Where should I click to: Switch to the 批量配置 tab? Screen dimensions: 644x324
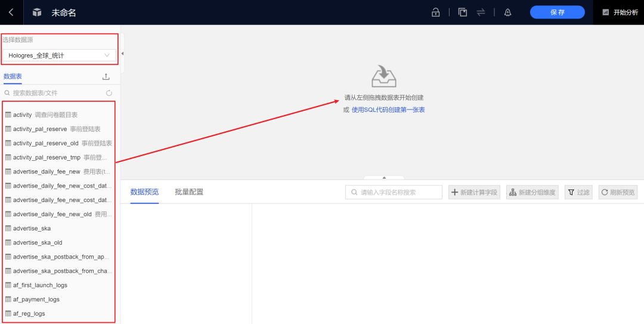click(x=189, y=192)
